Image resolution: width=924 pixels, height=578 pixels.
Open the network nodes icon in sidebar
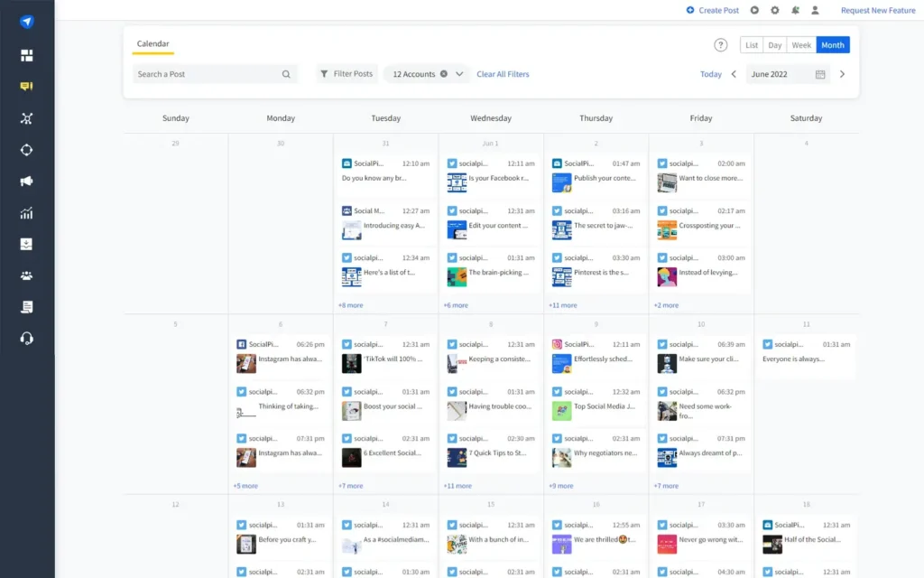[x=26, y=118]
